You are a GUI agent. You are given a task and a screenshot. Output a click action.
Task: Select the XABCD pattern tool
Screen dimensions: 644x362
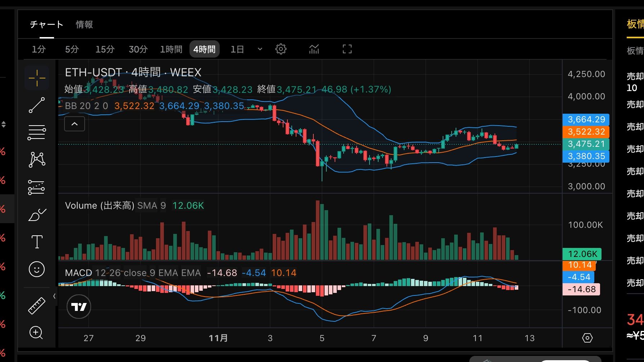click(x=37, y=159)
